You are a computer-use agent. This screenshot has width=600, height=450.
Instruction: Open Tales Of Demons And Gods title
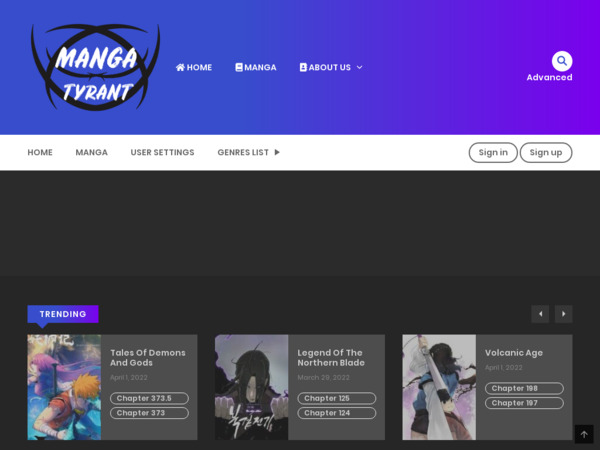point(148,357)
